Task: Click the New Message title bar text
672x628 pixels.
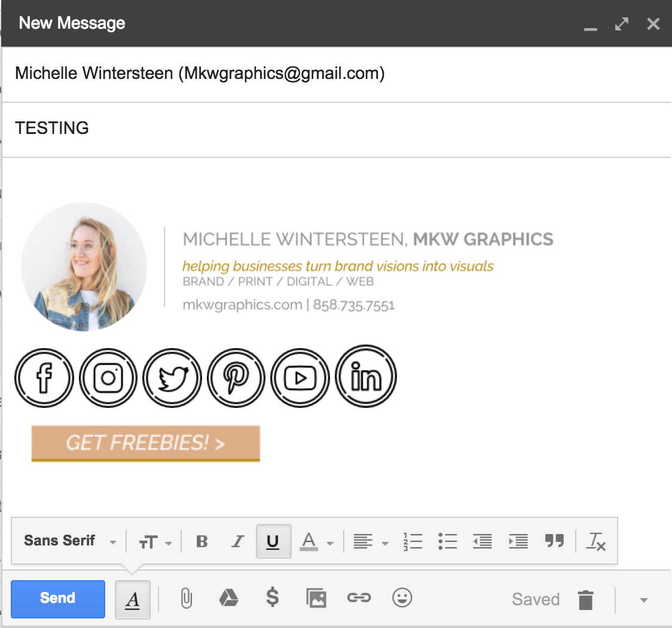Action: tap(72, 23)
